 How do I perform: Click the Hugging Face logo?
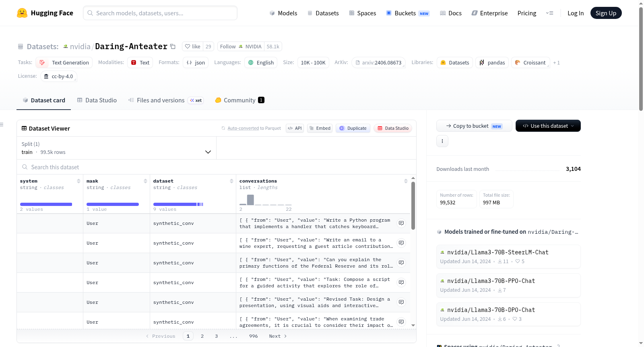[45, 13]
